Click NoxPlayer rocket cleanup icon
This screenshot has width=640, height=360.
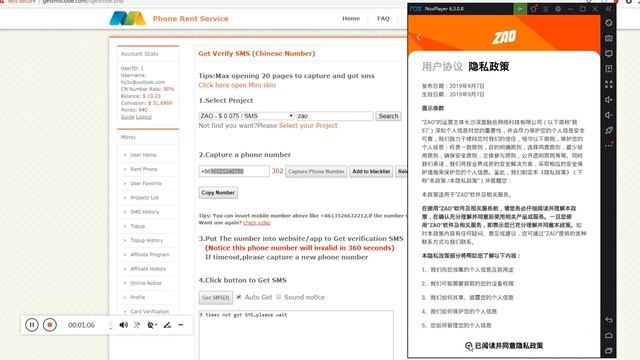pyautogui.click(x=609, y=130)
